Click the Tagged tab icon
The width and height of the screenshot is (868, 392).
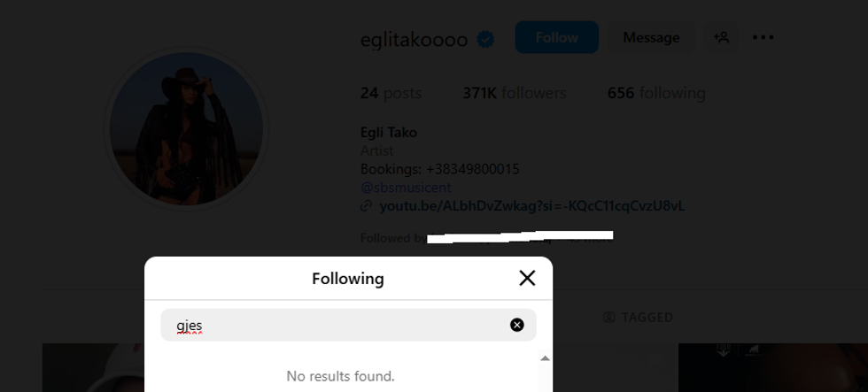608,317
